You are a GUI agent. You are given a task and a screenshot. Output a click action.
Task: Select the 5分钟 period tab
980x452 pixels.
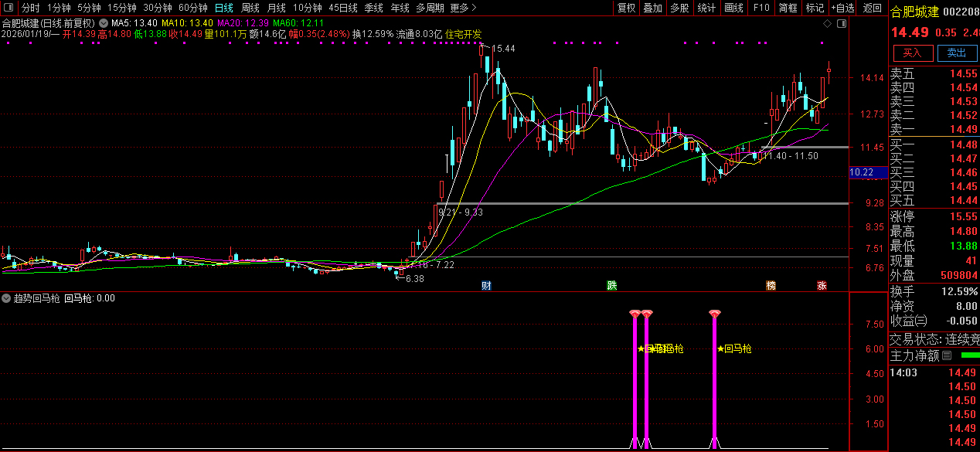pos(89,8)
